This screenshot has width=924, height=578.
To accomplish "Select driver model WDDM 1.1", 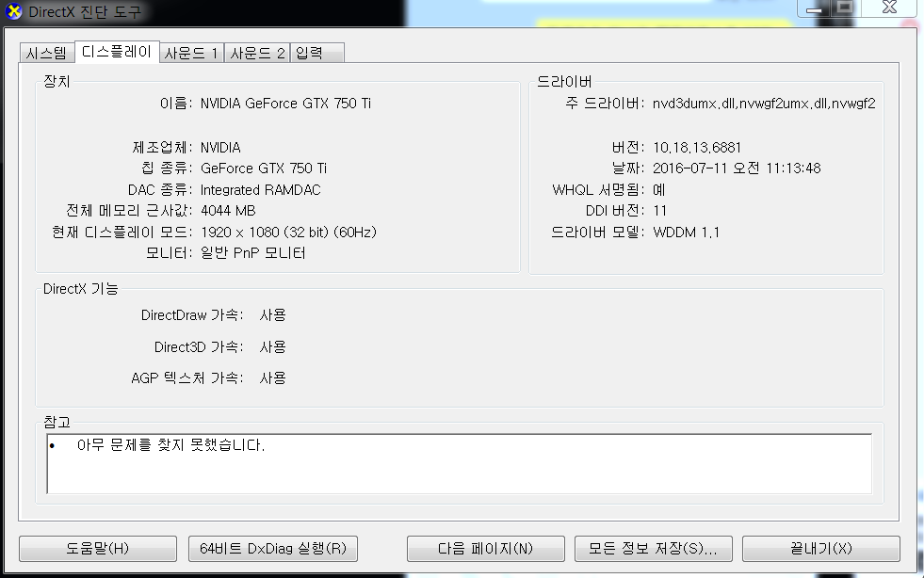I will pyautogui.click(x=686, y=233).
